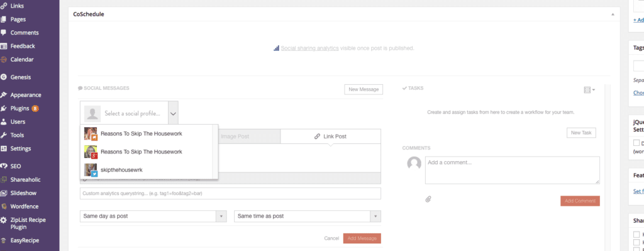
Task: Click the custom analytics querystring field
Action: [230, 194]
